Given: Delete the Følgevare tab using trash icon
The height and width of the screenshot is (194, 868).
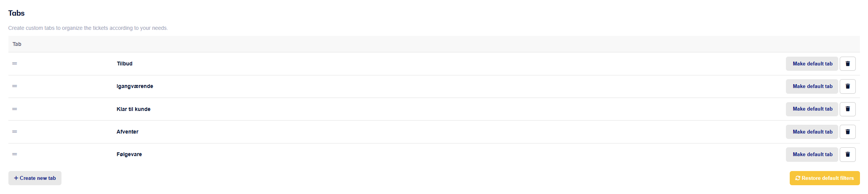Looking at the screenshot, I should click(847, 154).
